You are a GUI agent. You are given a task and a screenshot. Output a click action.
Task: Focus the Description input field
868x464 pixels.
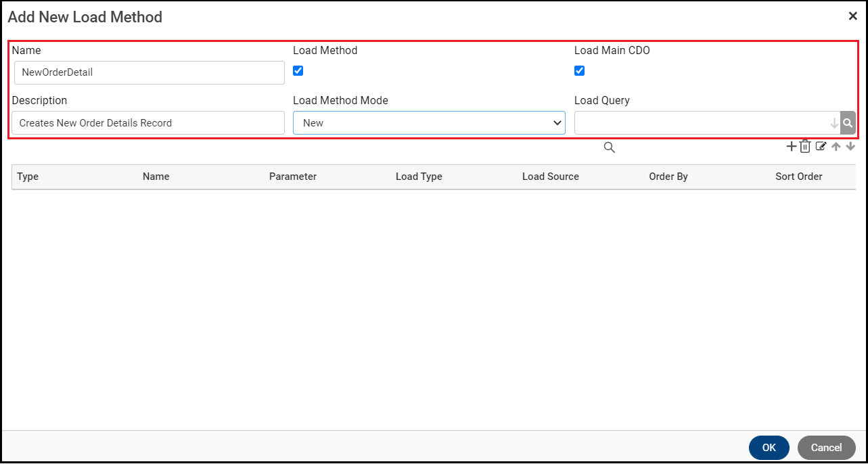point(149,123)
